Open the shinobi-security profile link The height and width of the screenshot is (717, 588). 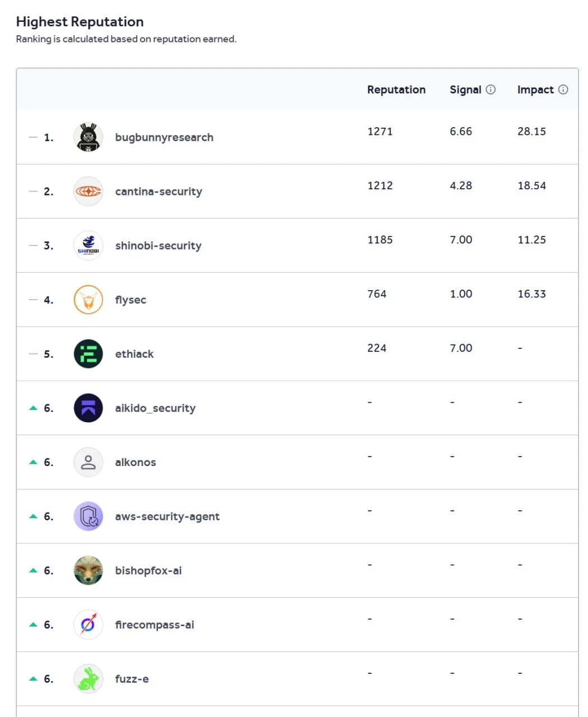[158, 246]
